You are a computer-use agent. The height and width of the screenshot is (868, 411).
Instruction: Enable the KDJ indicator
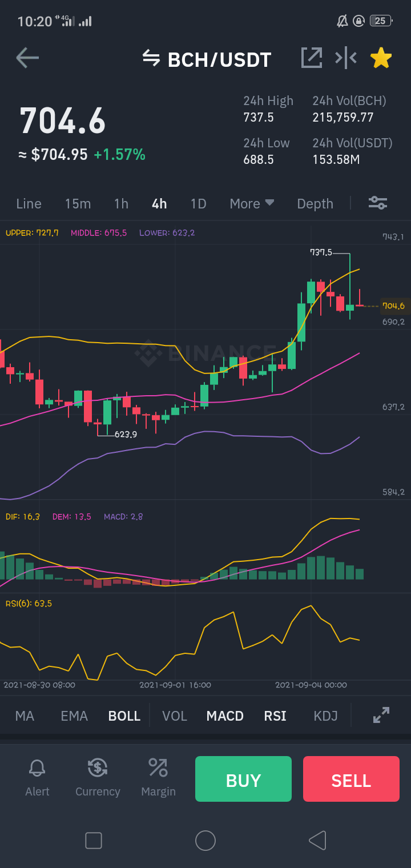pyautogui.click(x=326, y=716)
